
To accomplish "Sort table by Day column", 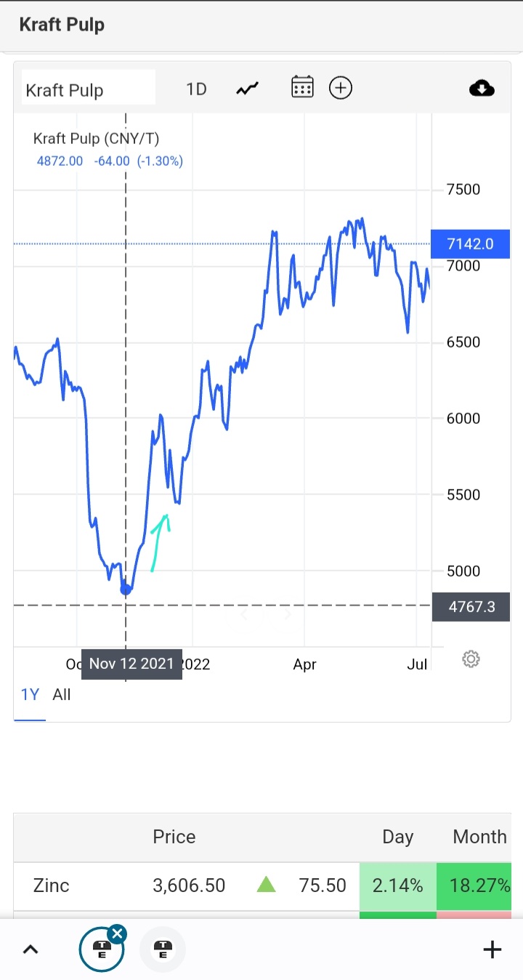I will tap(397, 837).
